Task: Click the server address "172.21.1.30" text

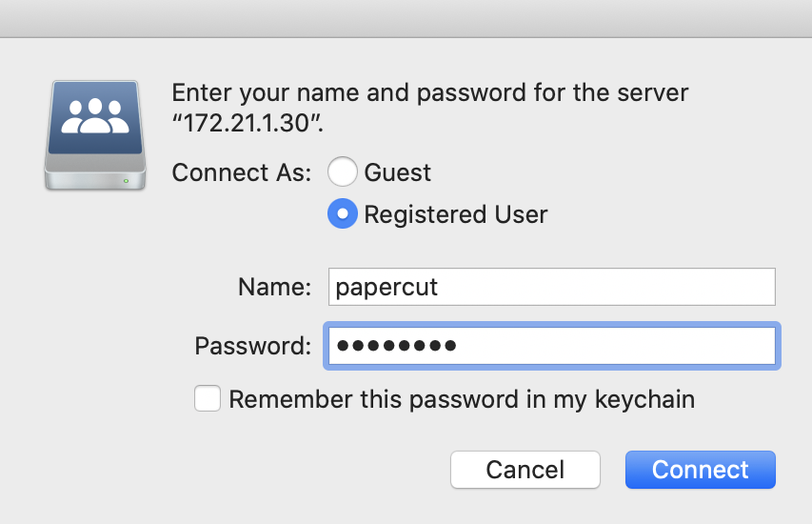Action: pyautogui.click(x=247, y=123)
